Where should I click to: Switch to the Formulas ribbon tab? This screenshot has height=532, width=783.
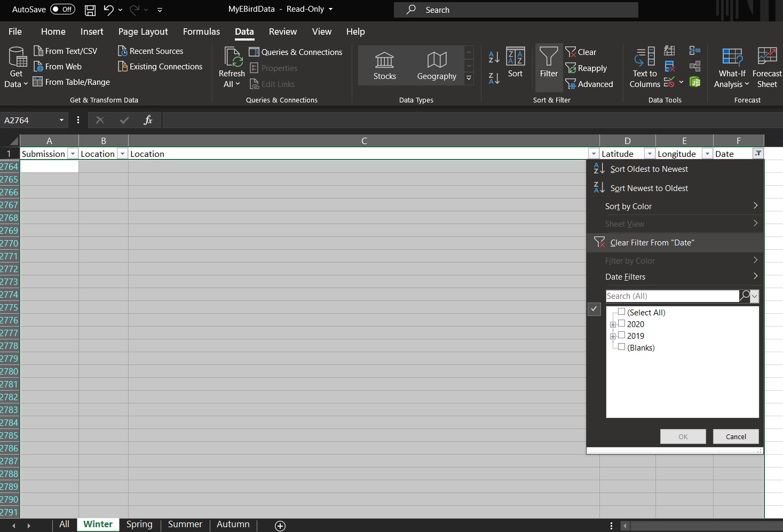click(x=201, y=31)
